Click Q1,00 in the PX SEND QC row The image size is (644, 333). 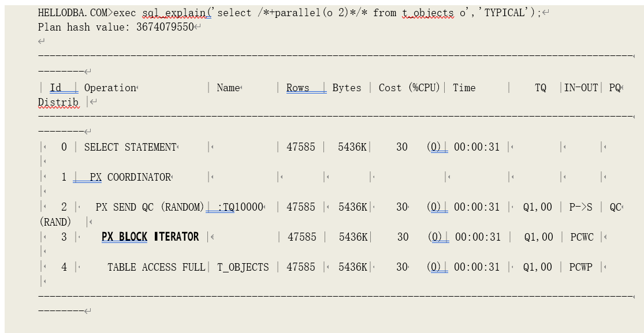coord(537,207)
